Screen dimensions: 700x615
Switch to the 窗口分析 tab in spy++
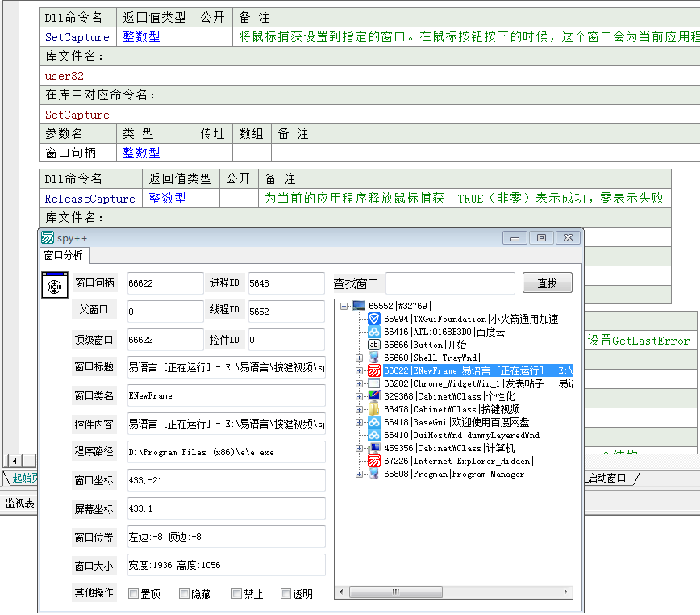tap(64, 255)
